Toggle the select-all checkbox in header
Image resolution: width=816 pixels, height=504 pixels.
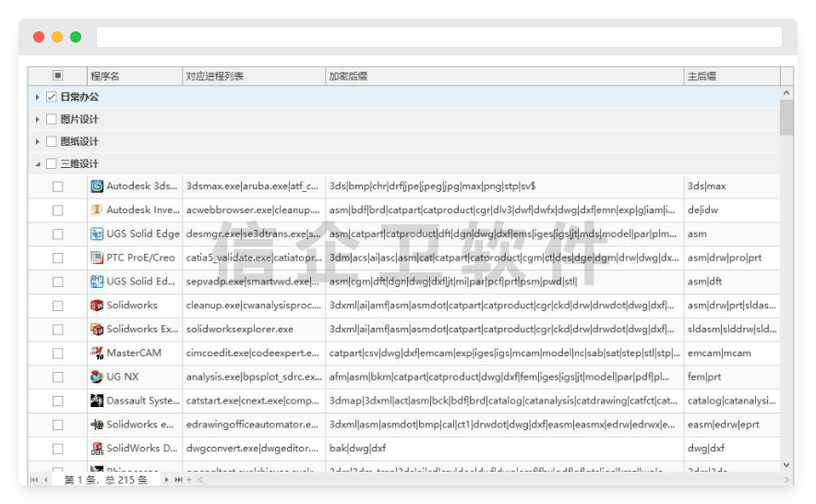[x=58, y=76]
